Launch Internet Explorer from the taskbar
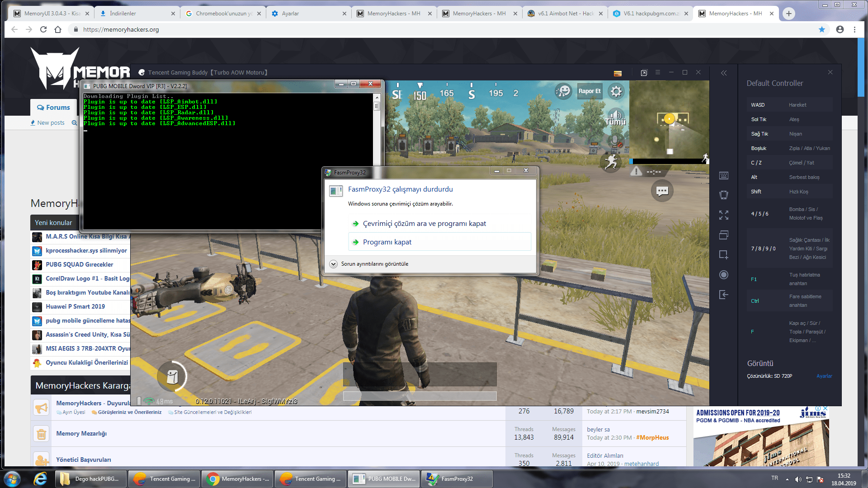868x488 pixels. click(x=40, y=479)
